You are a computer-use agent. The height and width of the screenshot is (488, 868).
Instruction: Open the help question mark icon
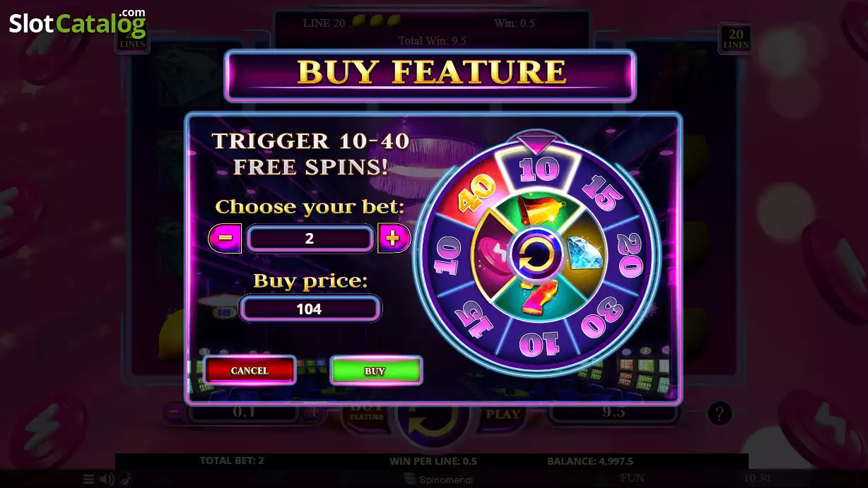point(719,412)
